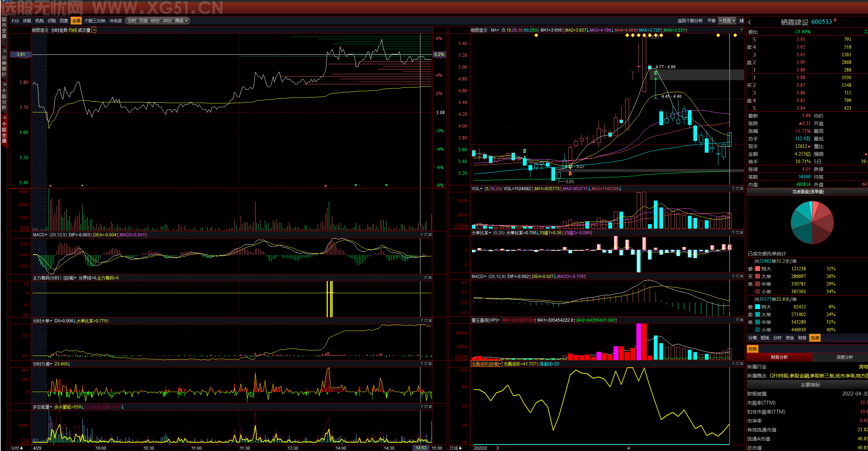Close the 分类报价 sidebar tab
Viewport: 868px width, 451px height.
click(5, 51)
